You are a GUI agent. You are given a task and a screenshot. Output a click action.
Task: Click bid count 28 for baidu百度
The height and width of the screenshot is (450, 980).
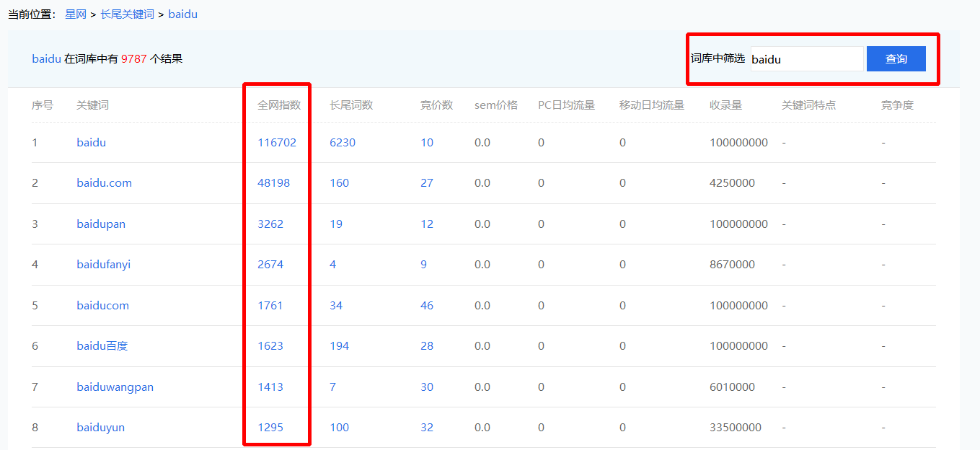(x=427, y=346)
